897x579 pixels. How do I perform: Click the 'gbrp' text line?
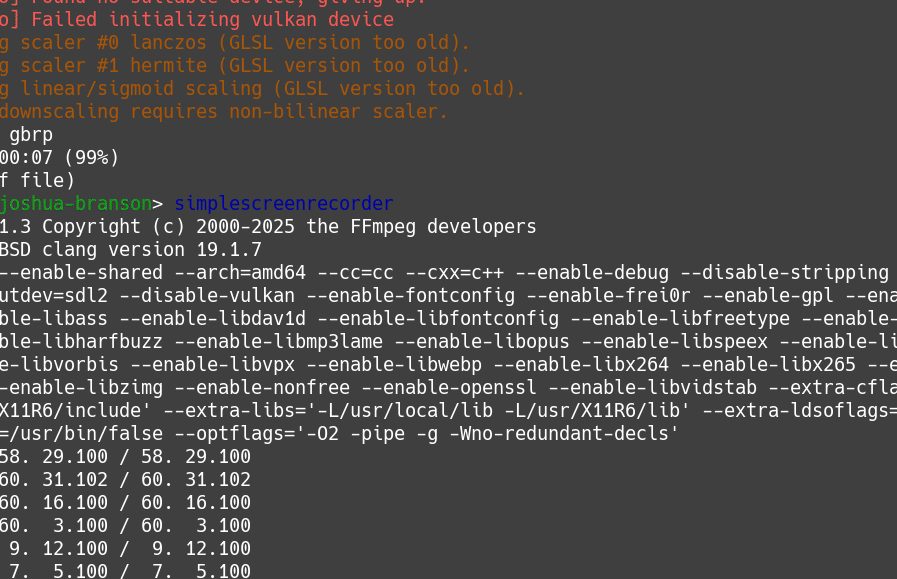click(x=31, y=135)
